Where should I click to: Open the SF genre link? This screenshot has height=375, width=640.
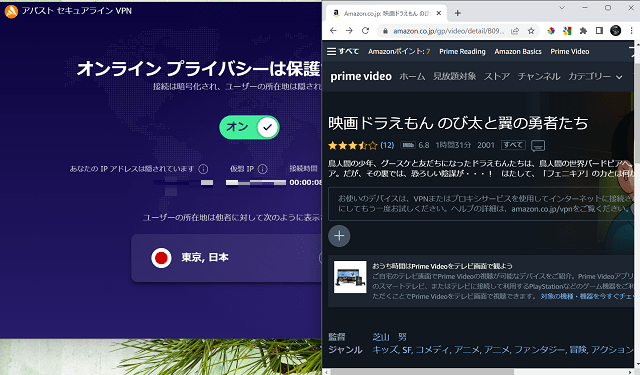(x=407, y=350)
